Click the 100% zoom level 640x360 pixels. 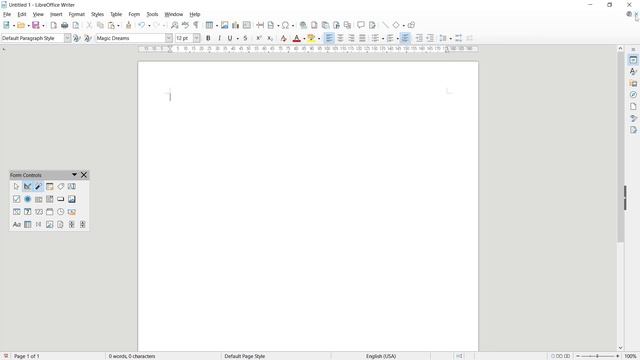630,356
